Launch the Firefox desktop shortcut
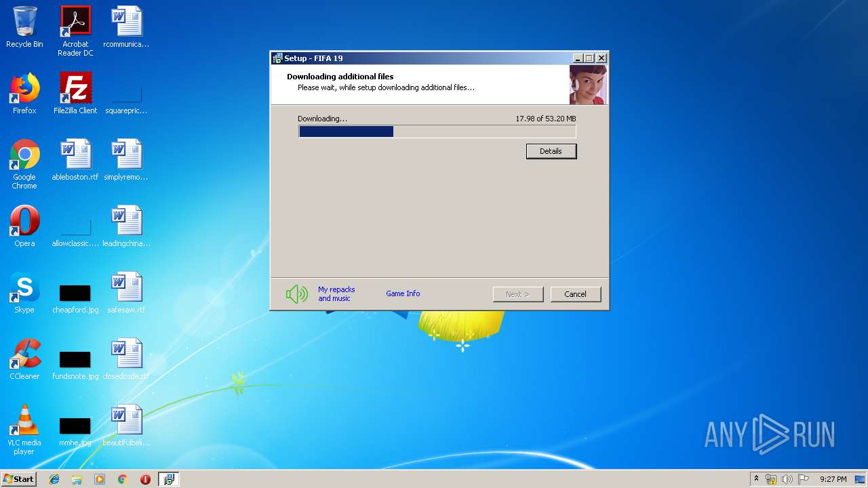 pyautogui.click(x=24, y=94)
